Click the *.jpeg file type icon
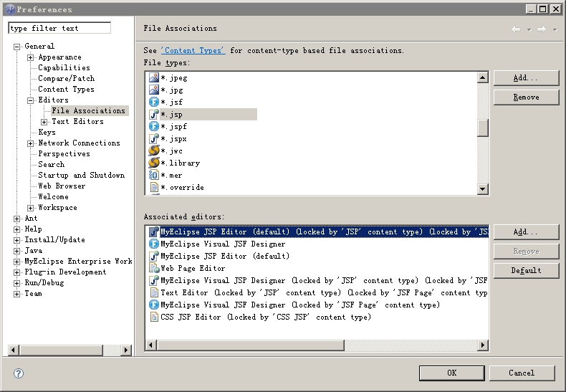Viewport: 566px width, 392px height. [154, 77]
